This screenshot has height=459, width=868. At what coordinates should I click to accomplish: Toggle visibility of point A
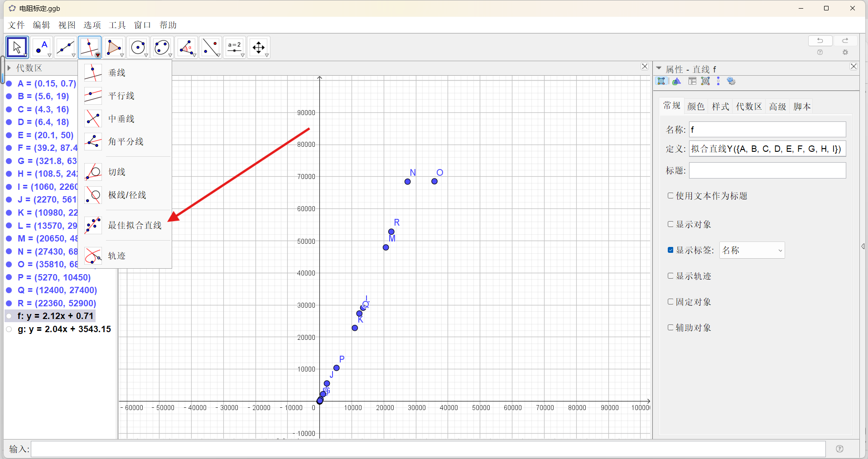[9, 84]
